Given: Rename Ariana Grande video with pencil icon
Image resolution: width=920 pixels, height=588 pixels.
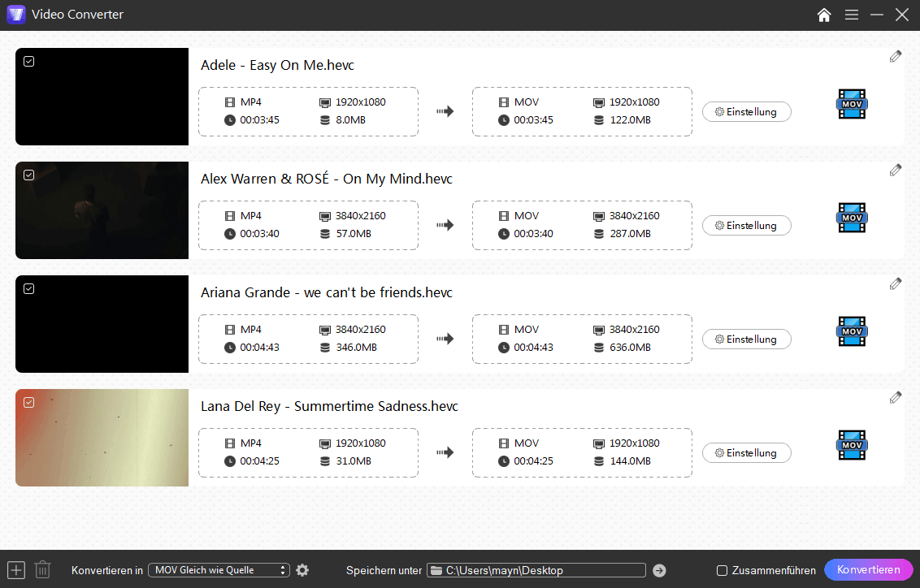Looking at the screenshot, I should 895,283.
